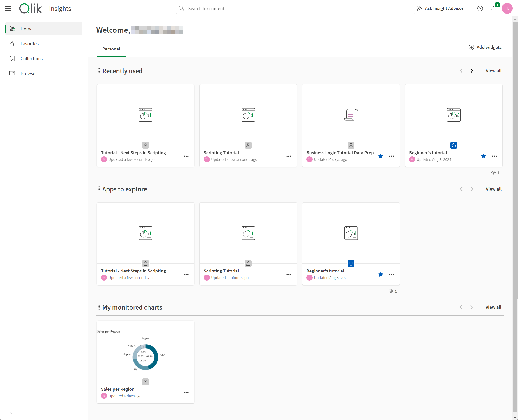
Task: Toggle favorite star on Beginner's tutorial in Apps to explore
Action: point(381,274)
